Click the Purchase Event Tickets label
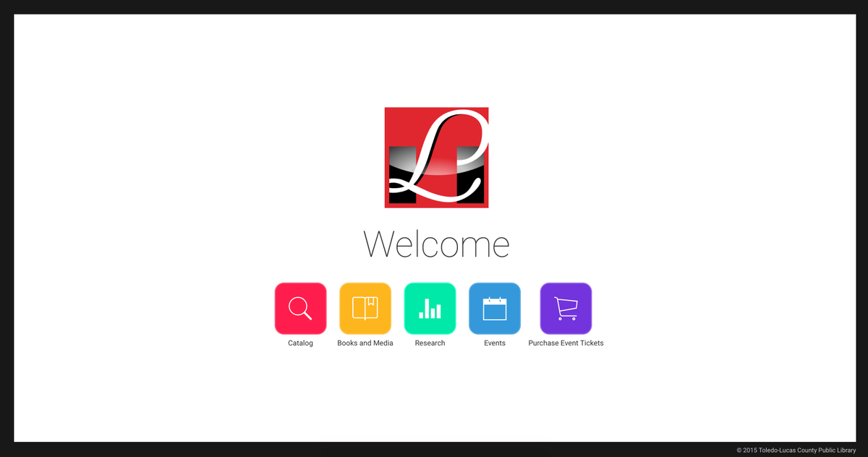This screenshot has width=868, height=457. click(x=566, y=343)
